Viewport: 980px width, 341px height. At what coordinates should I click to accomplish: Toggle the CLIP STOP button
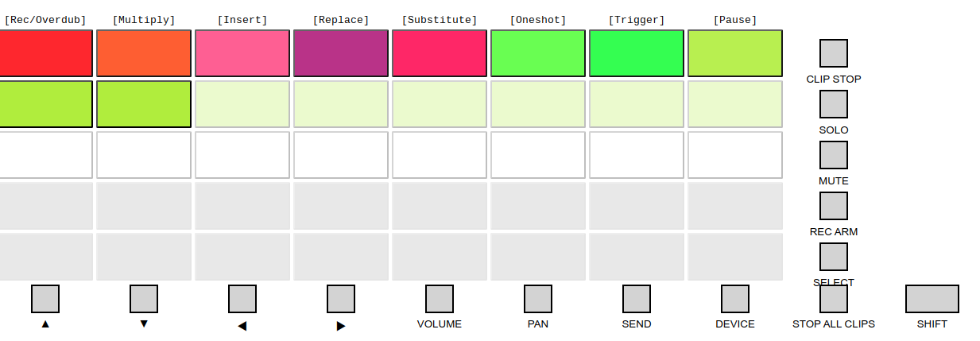click(x=833, y=53)
